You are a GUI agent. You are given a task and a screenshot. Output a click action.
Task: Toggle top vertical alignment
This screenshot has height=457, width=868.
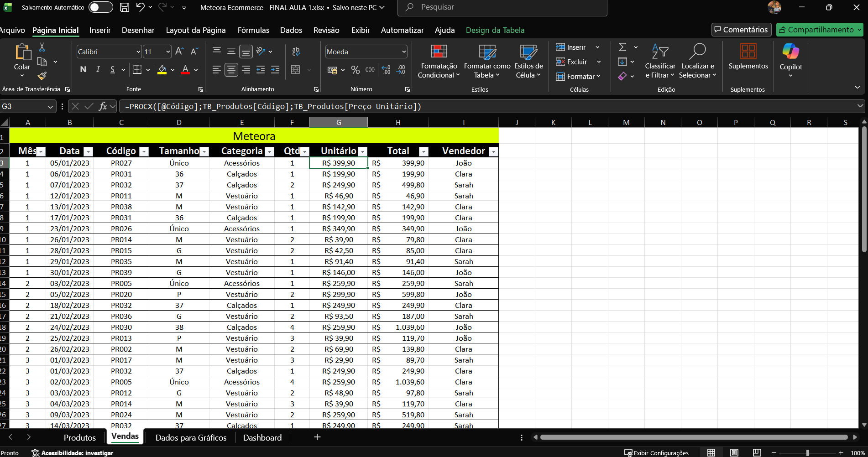pos(217,51)
